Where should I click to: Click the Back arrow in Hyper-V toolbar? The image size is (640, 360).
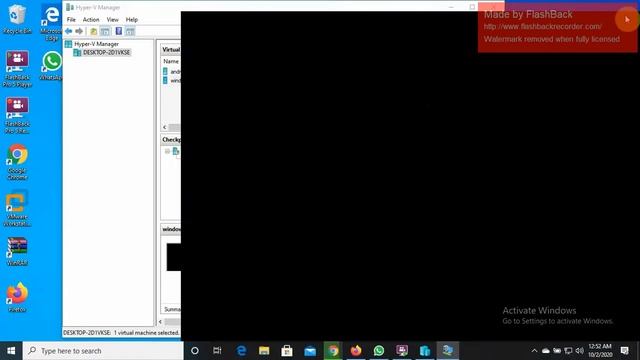69,31
